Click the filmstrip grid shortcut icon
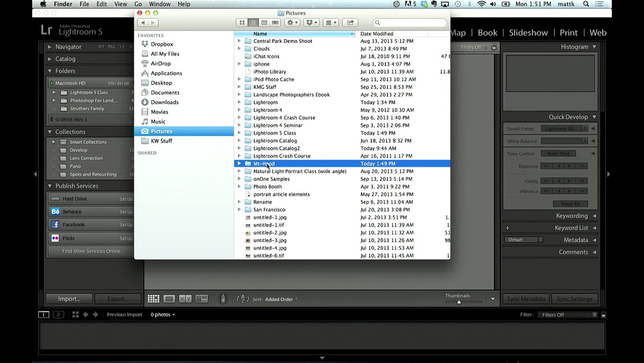This screenshot has height=363, width=644. click(x=75, y=315)
